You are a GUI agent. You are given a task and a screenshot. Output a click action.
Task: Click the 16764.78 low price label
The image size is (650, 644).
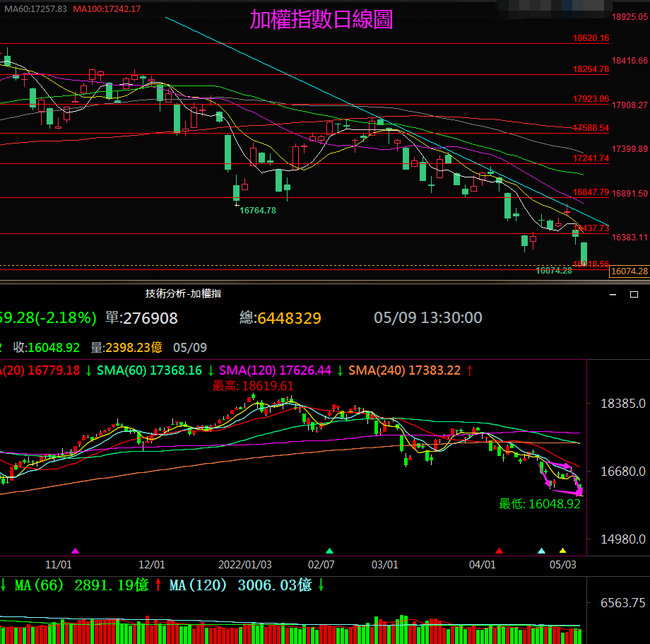point(258,210)
